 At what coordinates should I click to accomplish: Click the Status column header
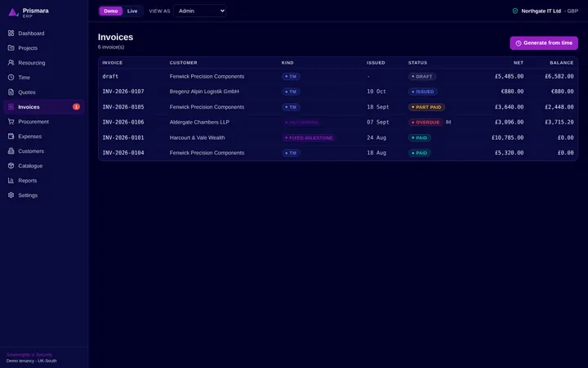tap(417, 63)
